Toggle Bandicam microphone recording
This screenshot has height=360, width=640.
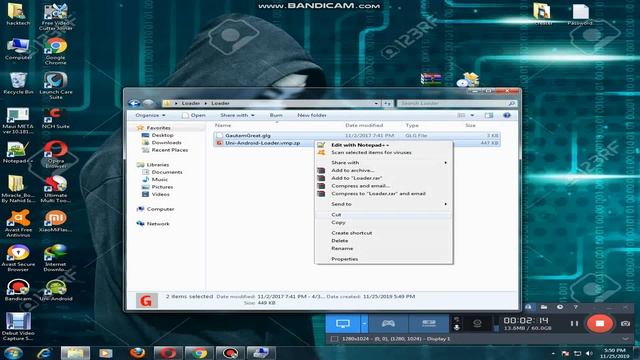click(457, 327)
